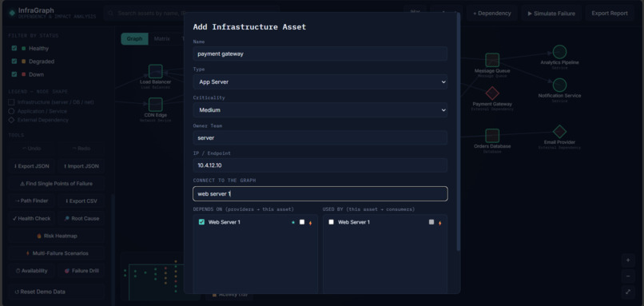644x306 pixels.
Task: Click the Export Report button
Action: pyautogui.click(x=610, y=13)
